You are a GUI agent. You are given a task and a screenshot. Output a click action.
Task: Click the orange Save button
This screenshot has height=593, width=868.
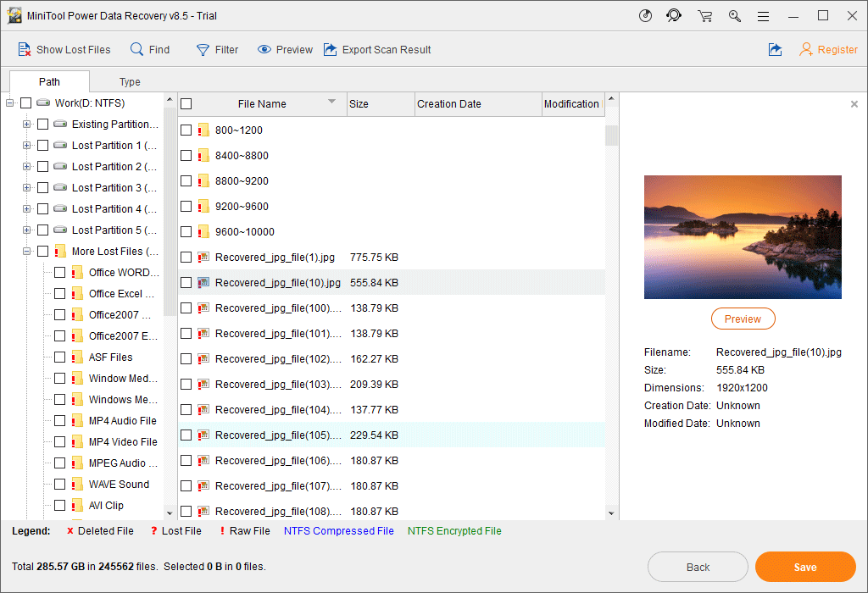(x=805, y=567)
